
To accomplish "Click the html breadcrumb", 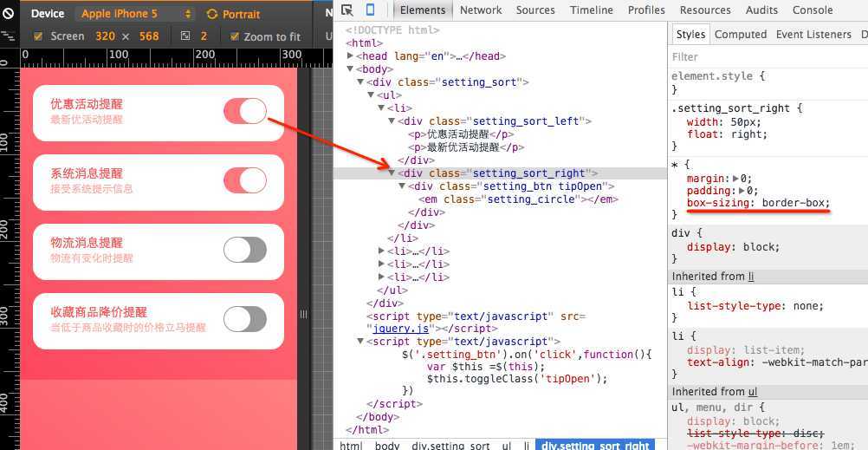I will click(x=350, y=445).
